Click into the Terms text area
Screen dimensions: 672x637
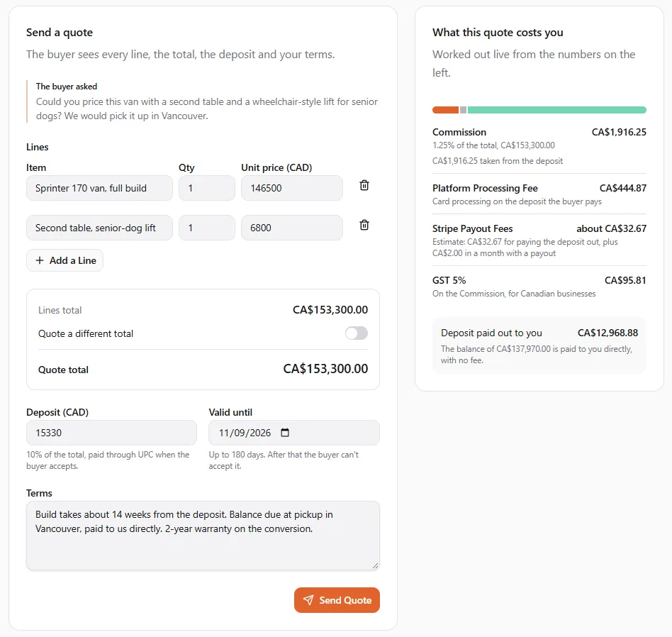(203, 536)
